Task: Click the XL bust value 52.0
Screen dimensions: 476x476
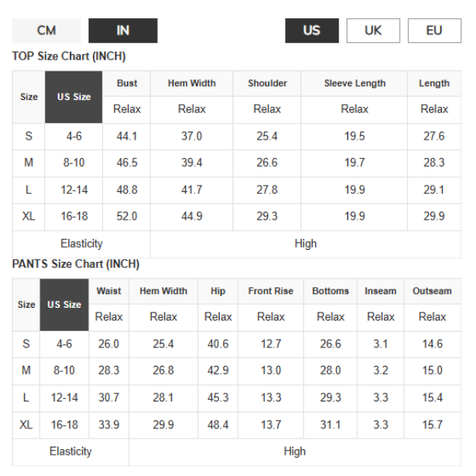Action: tap(127, 217)
